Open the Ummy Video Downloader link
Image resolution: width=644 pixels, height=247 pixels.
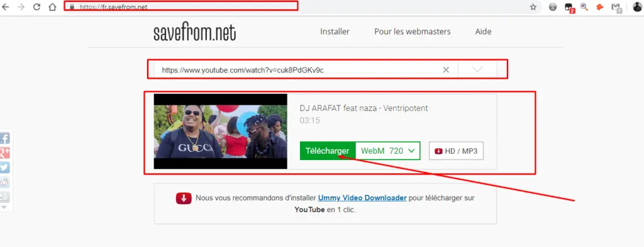pyautogui.click(x=362, y=198)
